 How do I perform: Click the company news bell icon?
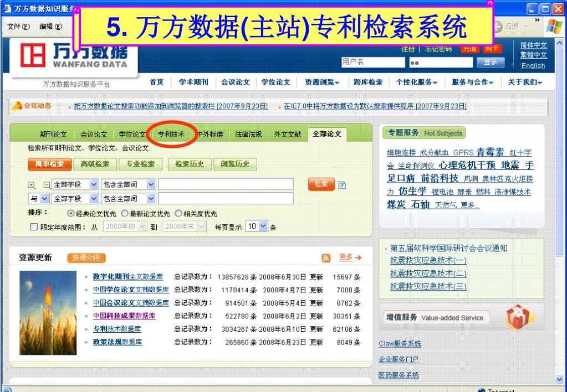pos(17,106)
